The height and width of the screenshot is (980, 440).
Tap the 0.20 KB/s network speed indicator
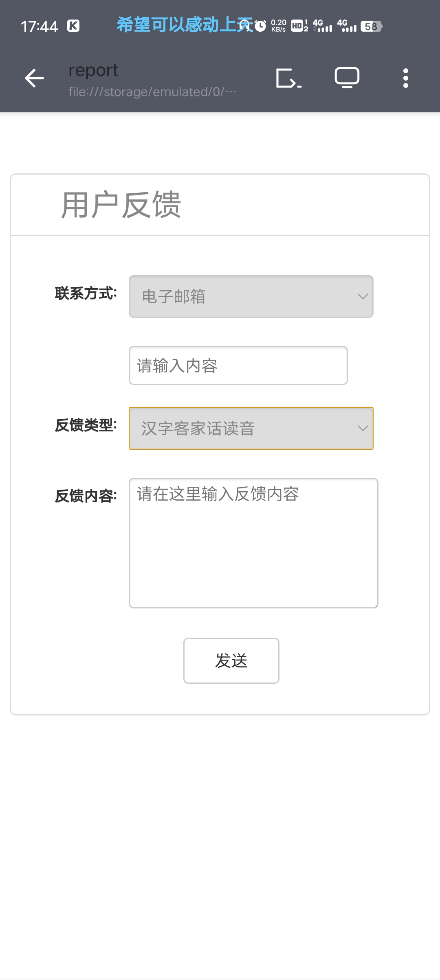[x=279, y=26]
